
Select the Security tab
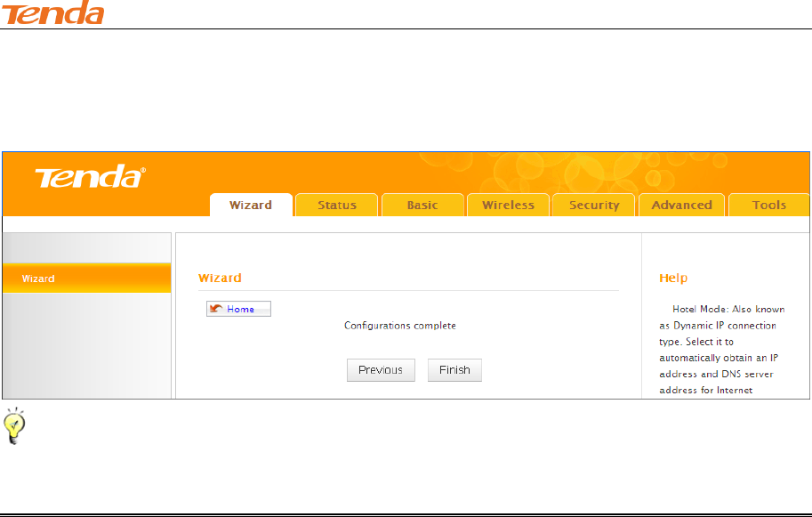(x=594, y=206)
